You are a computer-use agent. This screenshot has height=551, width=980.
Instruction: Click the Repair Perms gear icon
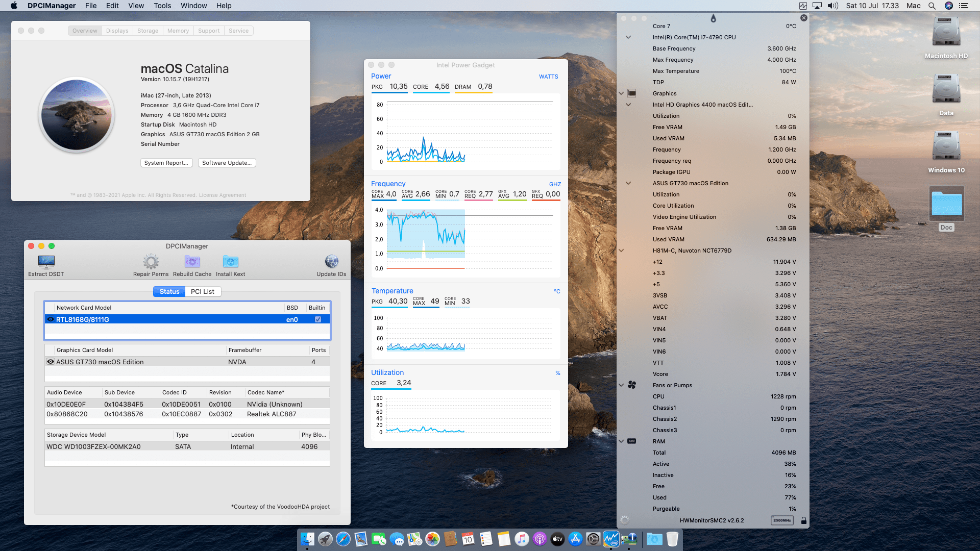[x=151, y=262]
